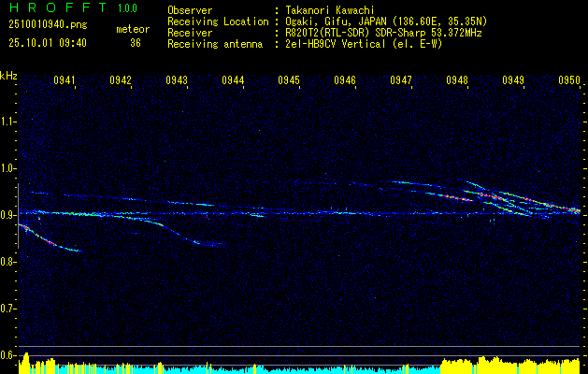Click the 0944 time marker

(233, 79)
